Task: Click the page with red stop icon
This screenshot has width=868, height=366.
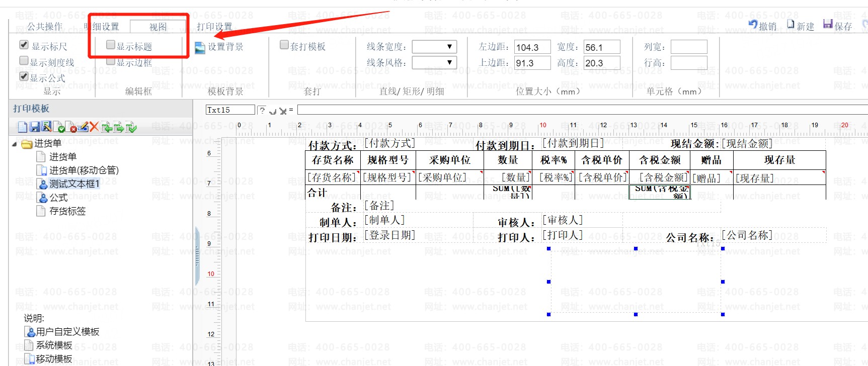Action: pyautogui.click(x=71, y=127)
